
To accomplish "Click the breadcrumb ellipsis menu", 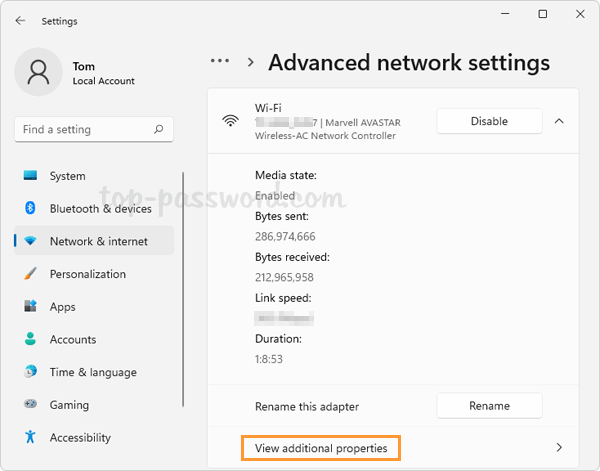I will (220, 61).
